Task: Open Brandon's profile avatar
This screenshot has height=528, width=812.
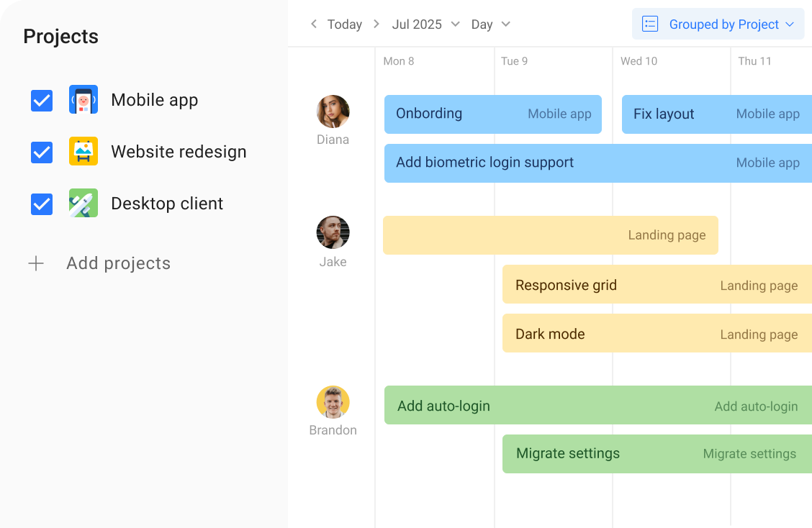Action: [x=333, y=401]
